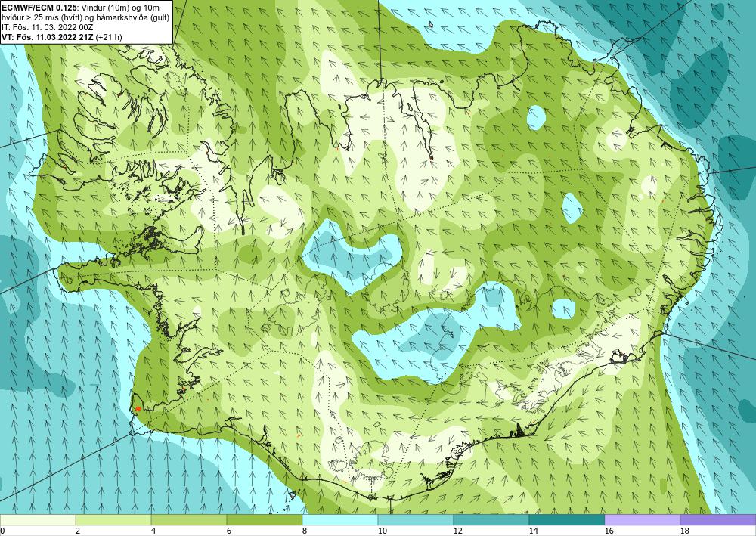The width and height of the screenshot is (756, 536).
Task: Click the legend label '10'
Action: tap(382, 531)
